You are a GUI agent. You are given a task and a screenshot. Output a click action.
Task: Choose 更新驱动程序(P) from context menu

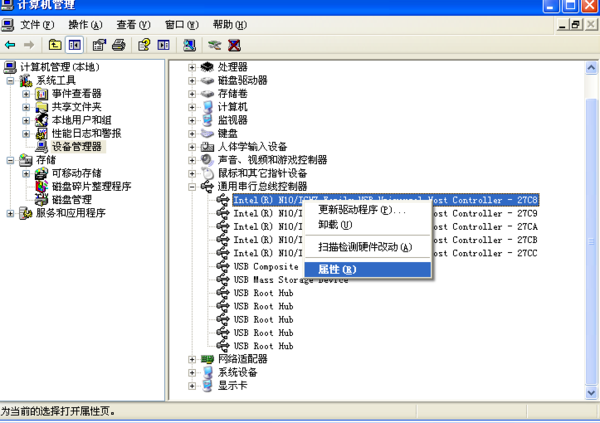point(360,210)
